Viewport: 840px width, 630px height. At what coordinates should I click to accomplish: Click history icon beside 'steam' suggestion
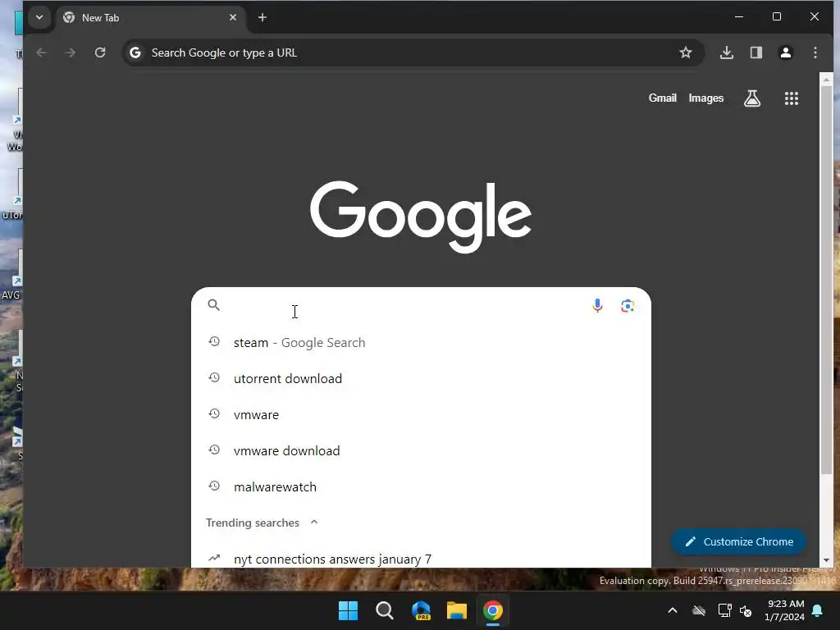coord(214,342)
